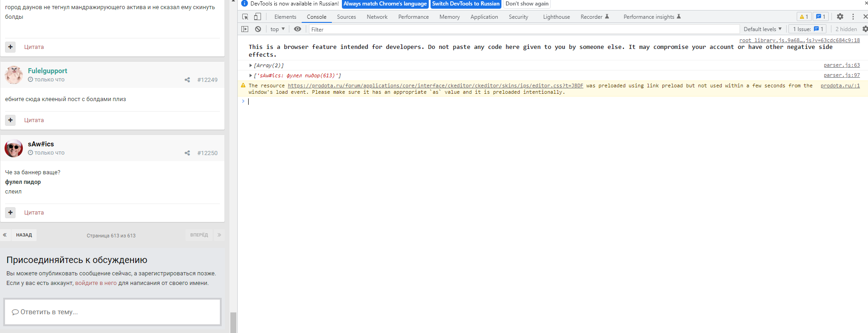This screenshot has width=868, height=333.
Task: Click the console Filter input field
Action: (x=523, y=29)
